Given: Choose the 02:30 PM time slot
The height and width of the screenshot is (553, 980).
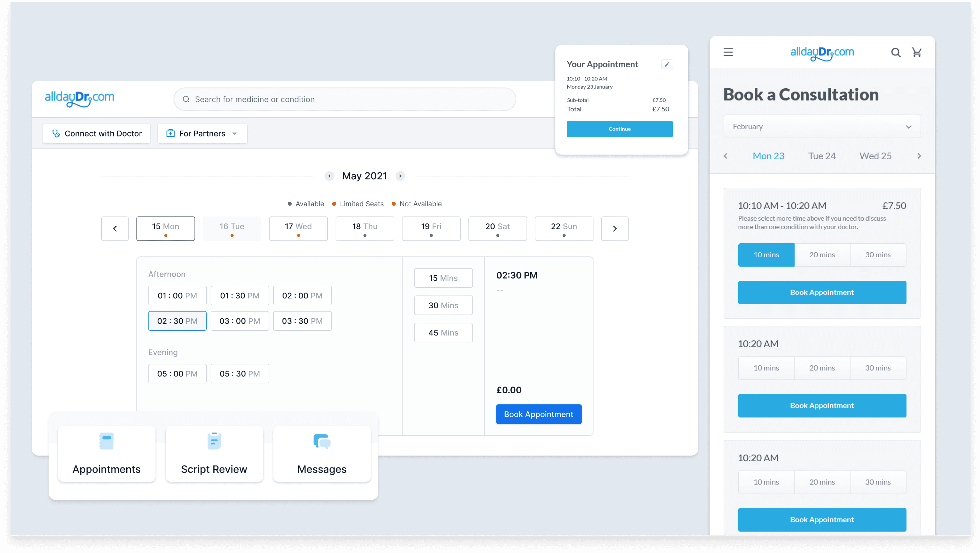Looking at the screenshot, I should [177, 321].
